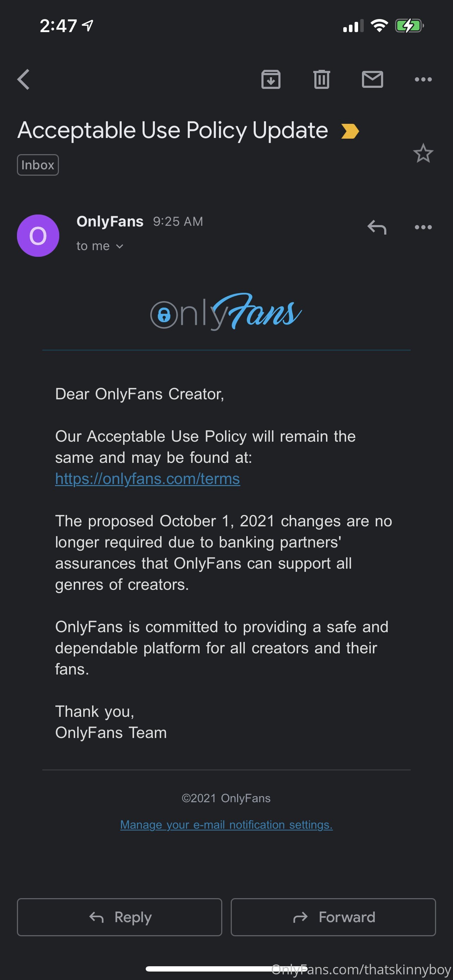Image resolution: width=453 pixels, height=980 pixels.
Task: Tap the reply arrow next to the sender
Action: coord(376,227)
